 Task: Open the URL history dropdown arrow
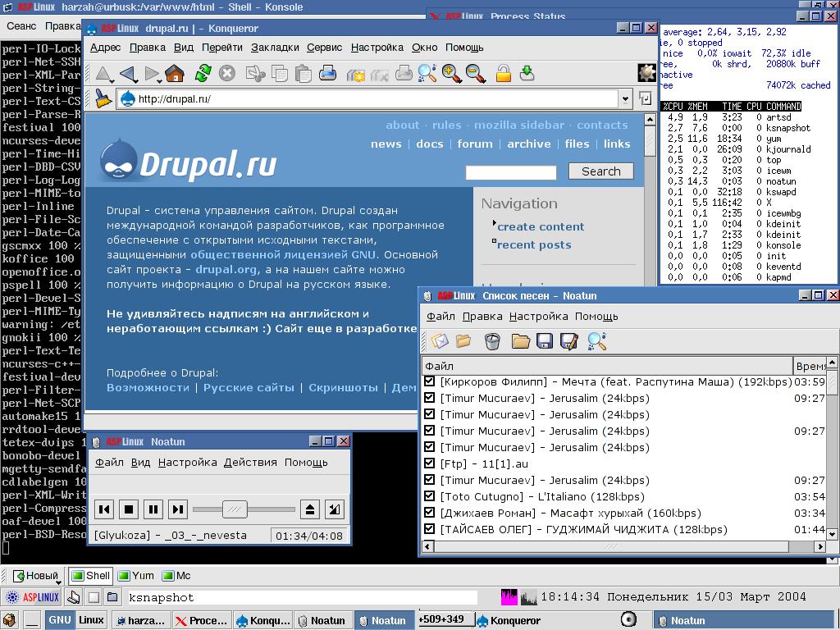(625, 99)
